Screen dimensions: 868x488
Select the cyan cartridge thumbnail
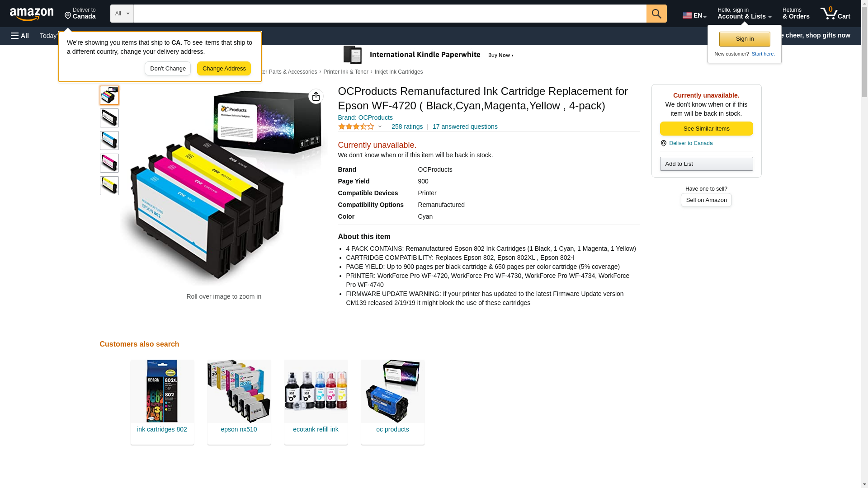pyautogui.click(x=109, y=141)
